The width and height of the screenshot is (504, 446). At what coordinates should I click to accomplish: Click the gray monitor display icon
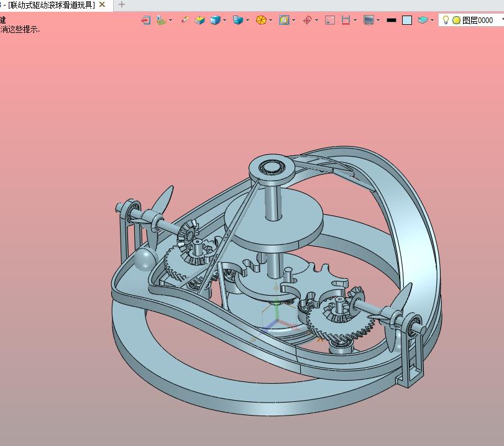pyautogui.click(x=369, y=20)
